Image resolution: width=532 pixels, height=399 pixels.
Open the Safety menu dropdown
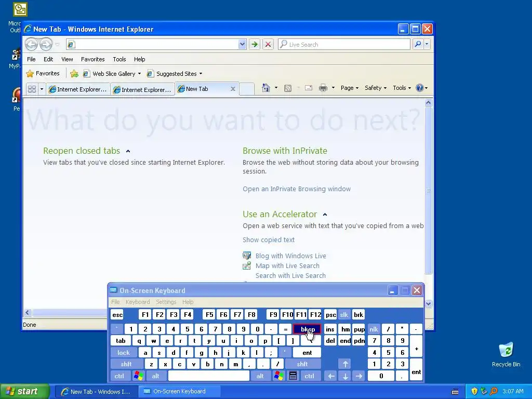[376, 88]
